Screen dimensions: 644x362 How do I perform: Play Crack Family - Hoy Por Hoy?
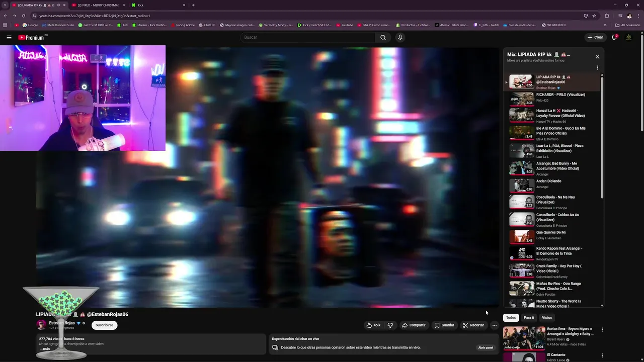click(x=553, y=271)
